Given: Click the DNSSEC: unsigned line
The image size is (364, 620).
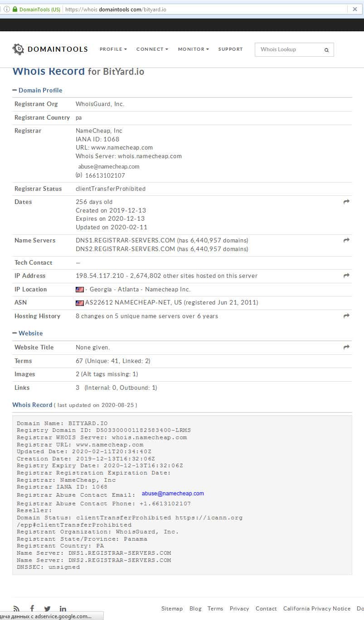Looking at the screenshot, I should [48, 567].
